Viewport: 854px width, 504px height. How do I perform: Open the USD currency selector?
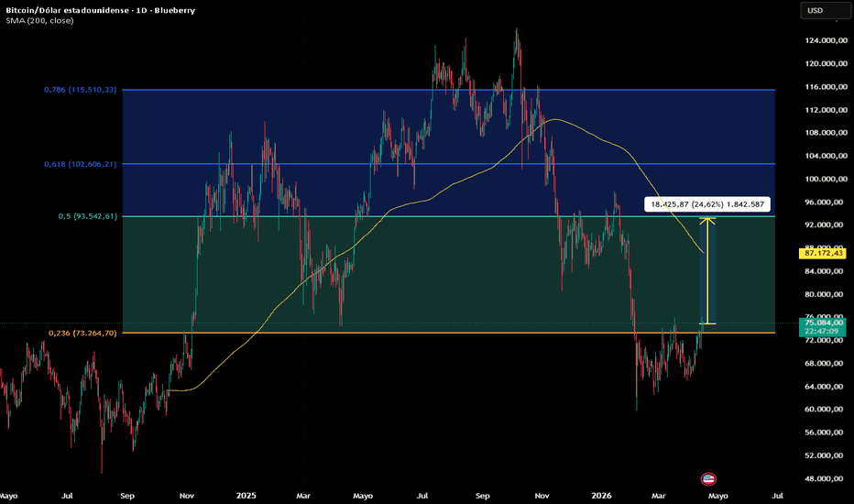tap(825, 10)
